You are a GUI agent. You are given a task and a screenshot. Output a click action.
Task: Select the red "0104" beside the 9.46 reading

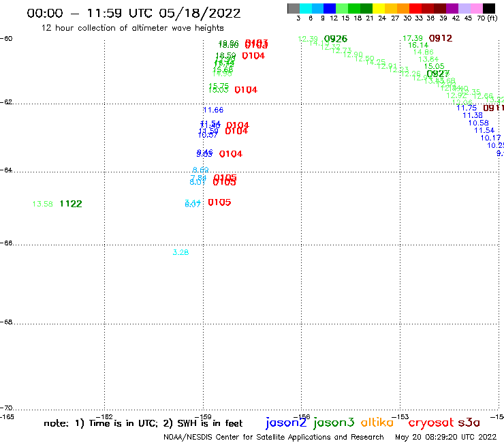[231, 154]
